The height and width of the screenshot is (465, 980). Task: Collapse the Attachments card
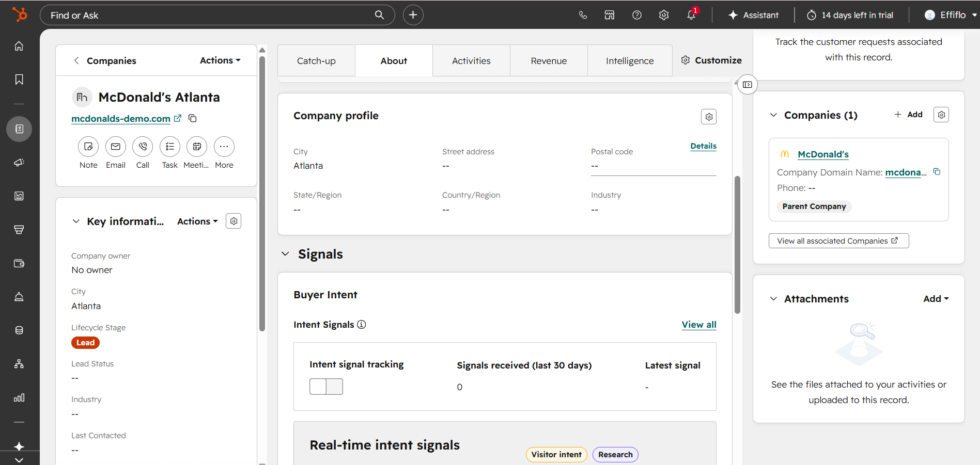[x=773, y=299]
